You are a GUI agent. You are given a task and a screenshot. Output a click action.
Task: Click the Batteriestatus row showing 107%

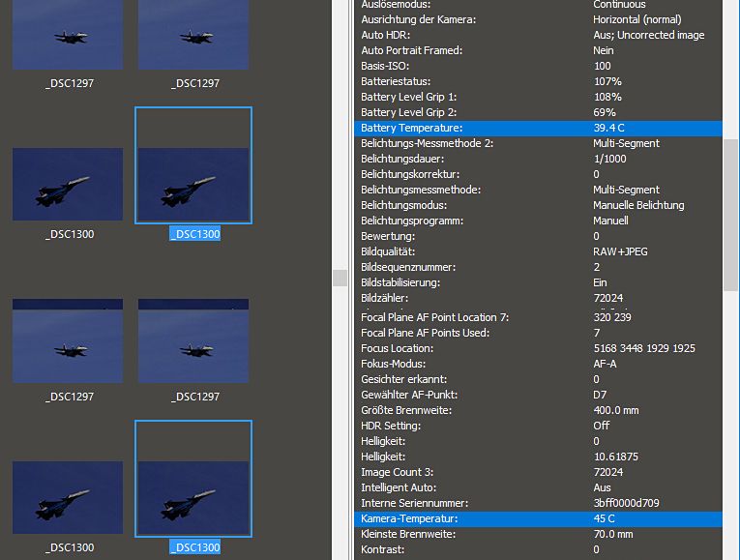pos(538,81)
